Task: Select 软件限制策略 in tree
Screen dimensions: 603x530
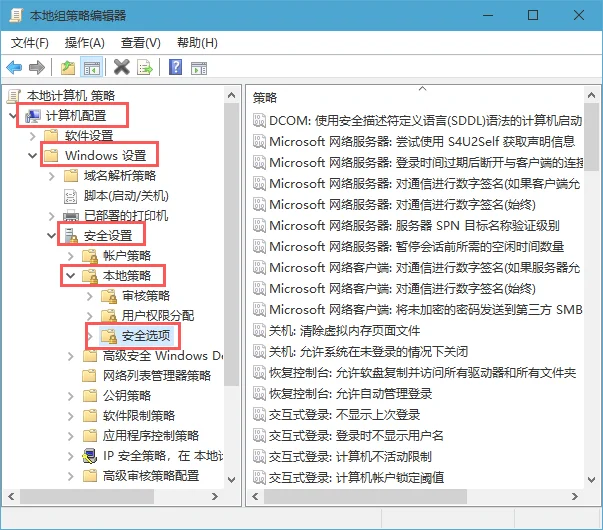Action: click(x=139, y=416)
